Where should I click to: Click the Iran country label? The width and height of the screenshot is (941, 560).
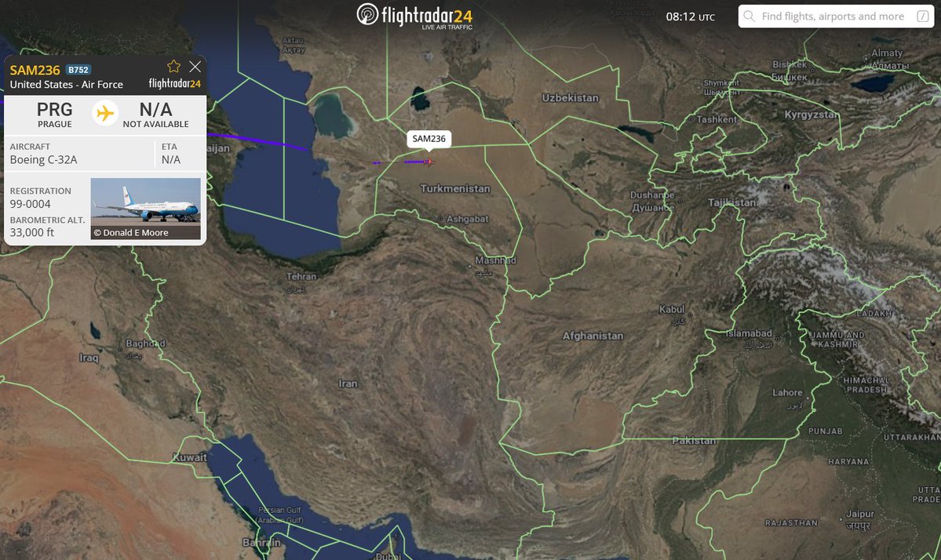[x=348, y=384]
